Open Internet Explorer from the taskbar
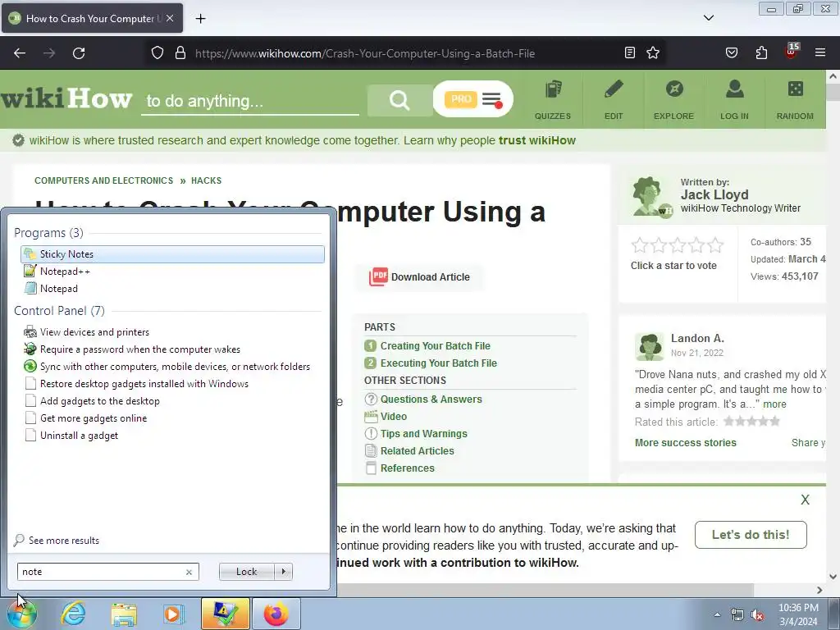The height and width of the screenshot is (630, 840). click(73, 614)
